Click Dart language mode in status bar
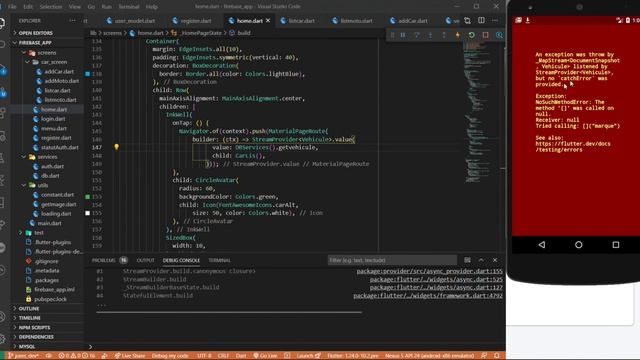 coord(241,356)
